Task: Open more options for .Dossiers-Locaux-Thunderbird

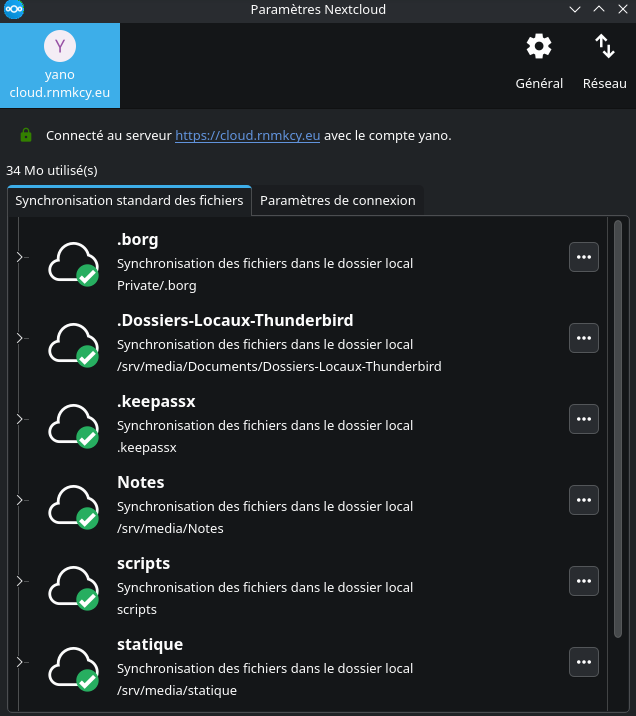Action: click(584, 338)
